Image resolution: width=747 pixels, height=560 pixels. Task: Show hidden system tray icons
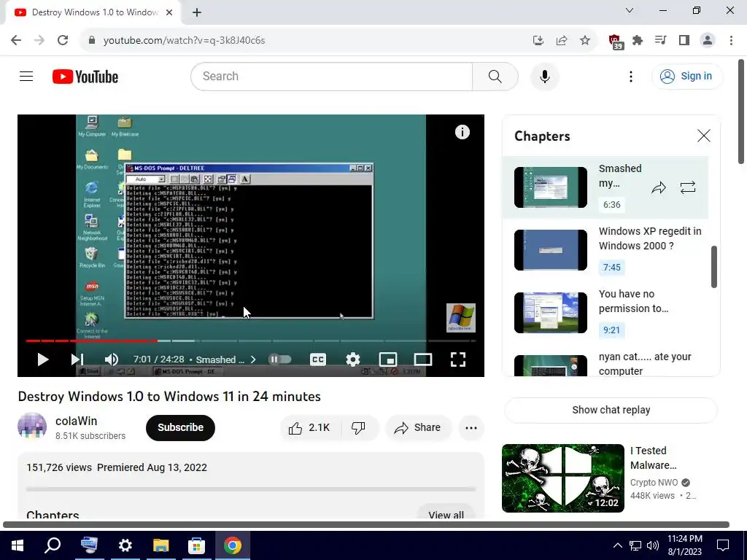(x=617, y=545)
